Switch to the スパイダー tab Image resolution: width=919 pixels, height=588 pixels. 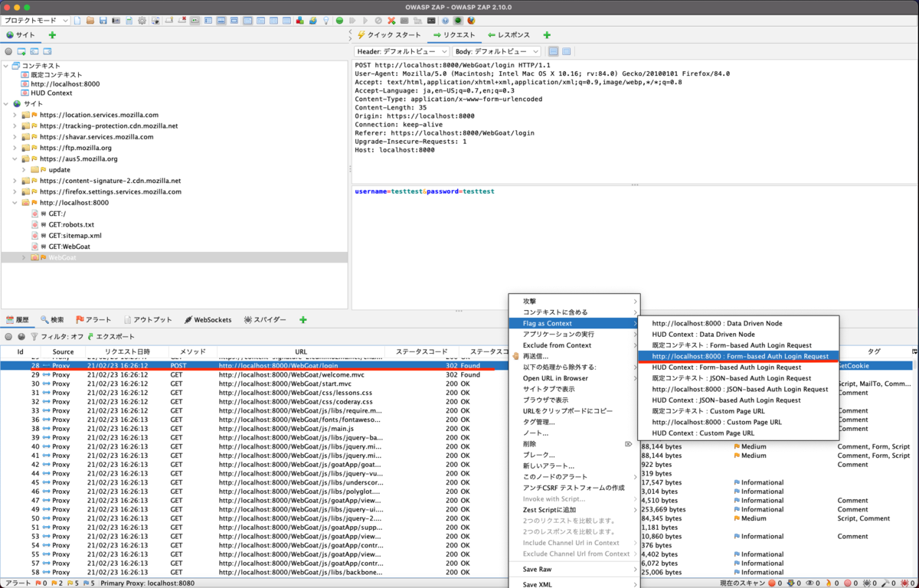pyautogui.click(x=265, y=319)
